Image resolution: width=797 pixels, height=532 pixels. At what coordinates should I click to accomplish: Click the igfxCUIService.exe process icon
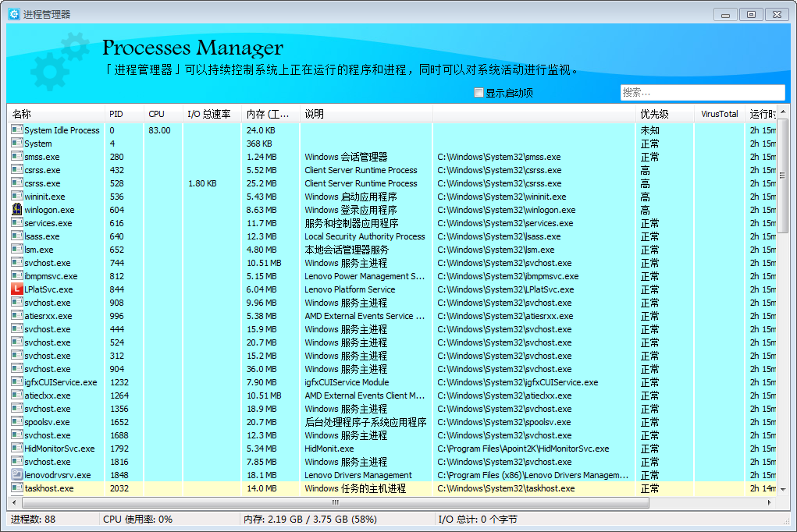17,382
